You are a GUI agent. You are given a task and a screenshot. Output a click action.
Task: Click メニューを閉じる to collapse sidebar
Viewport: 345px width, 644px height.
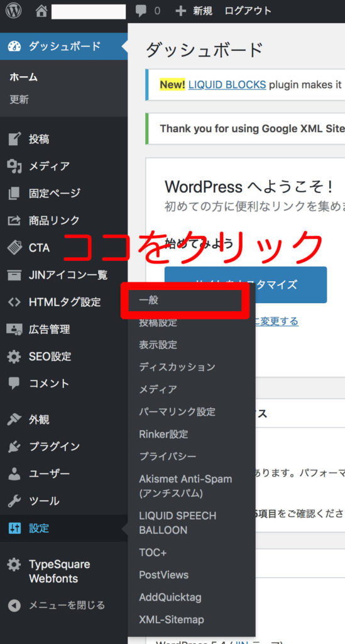67,606
